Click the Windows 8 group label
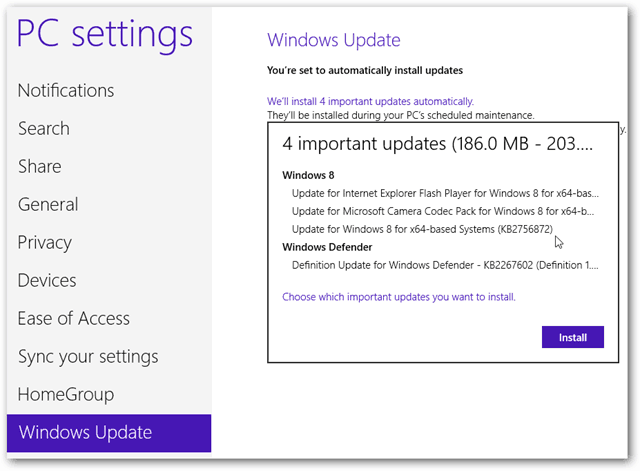Image resolution: width=640 pixels, height=471 pixels. (308, 175)
